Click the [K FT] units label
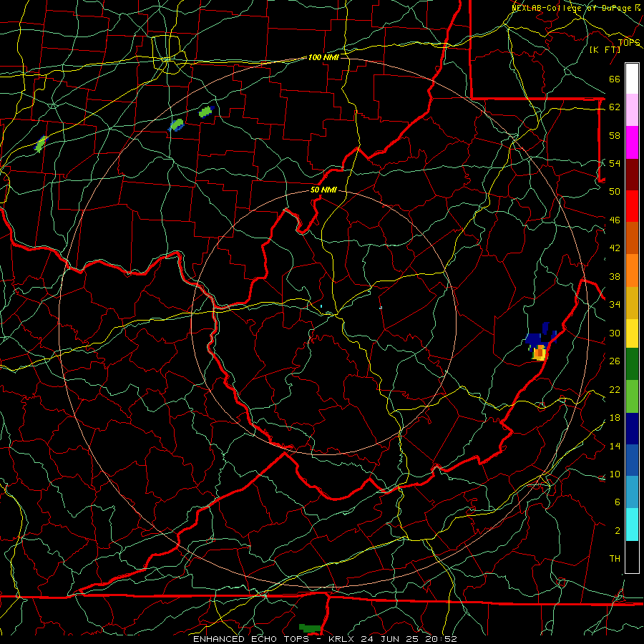Screen dimensions: 644x644 pyautogui.click(x=605, y=49)
